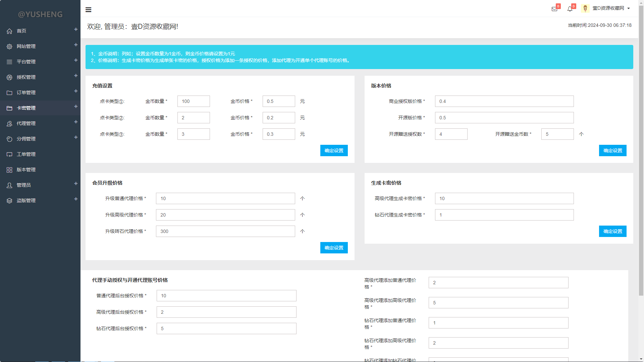Image resolution: width=644 pixels, height=362 pixels.
Task: Click the home icon beside 首页
Action: 9,31
